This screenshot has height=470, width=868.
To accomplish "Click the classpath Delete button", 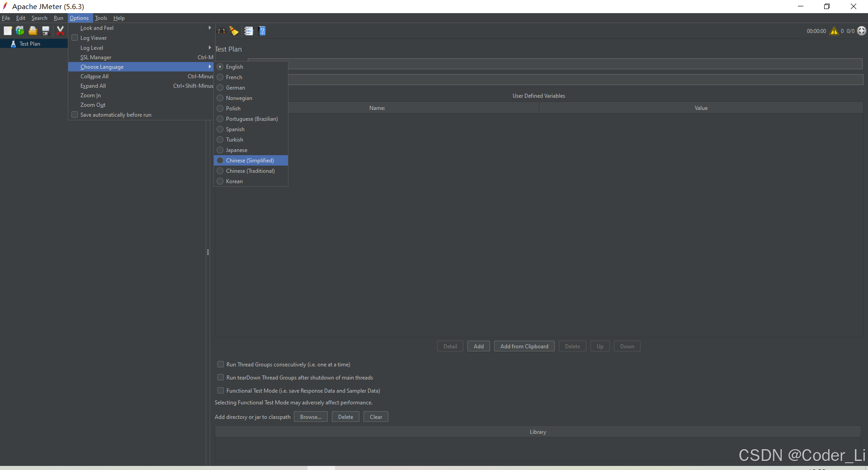I will tap(345, 417).
